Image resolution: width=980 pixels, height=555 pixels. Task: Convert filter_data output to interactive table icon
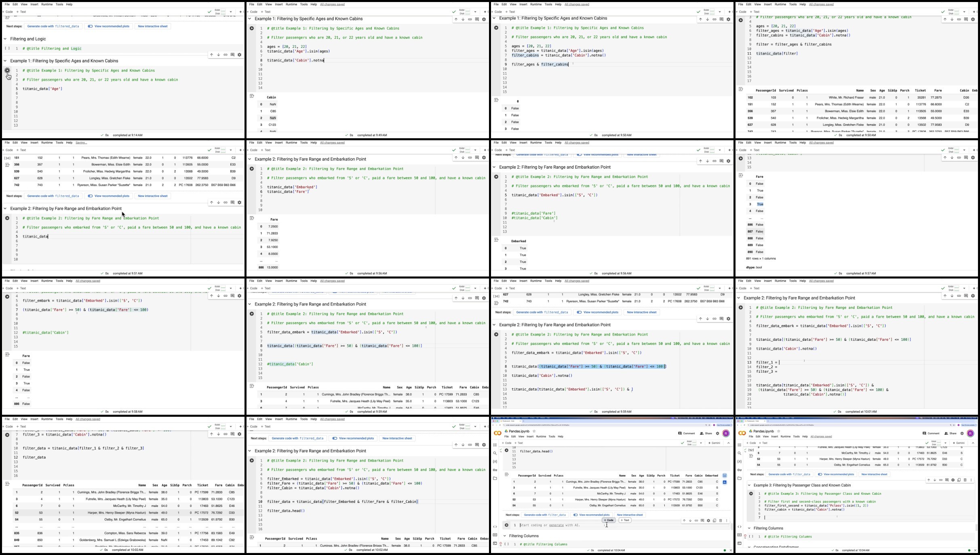coord(725,475)
